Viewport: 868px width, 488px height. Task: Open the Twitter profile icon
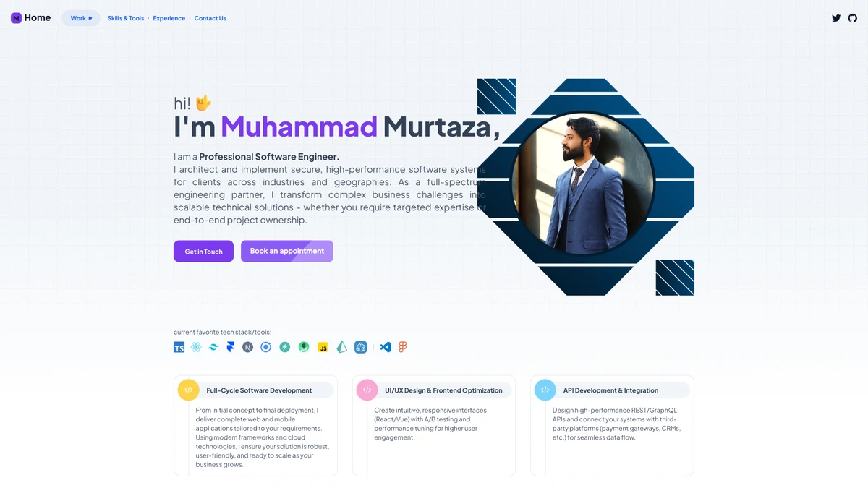pos(836,18)
